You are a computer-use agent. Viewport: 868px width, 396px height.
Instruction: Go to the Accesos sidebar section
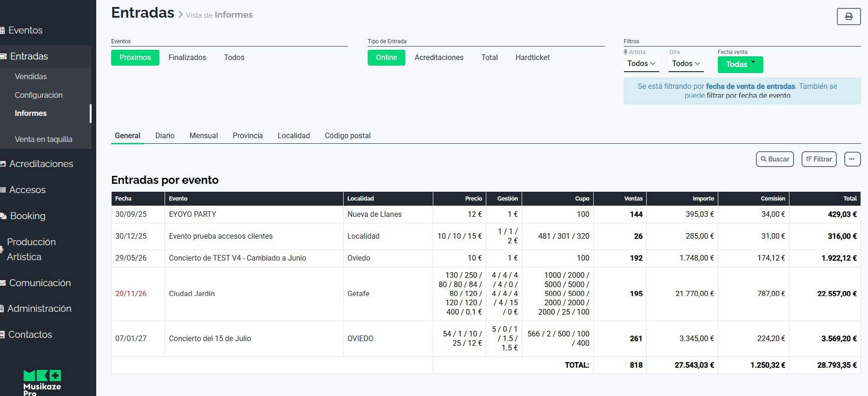click(x=27, y=190)
